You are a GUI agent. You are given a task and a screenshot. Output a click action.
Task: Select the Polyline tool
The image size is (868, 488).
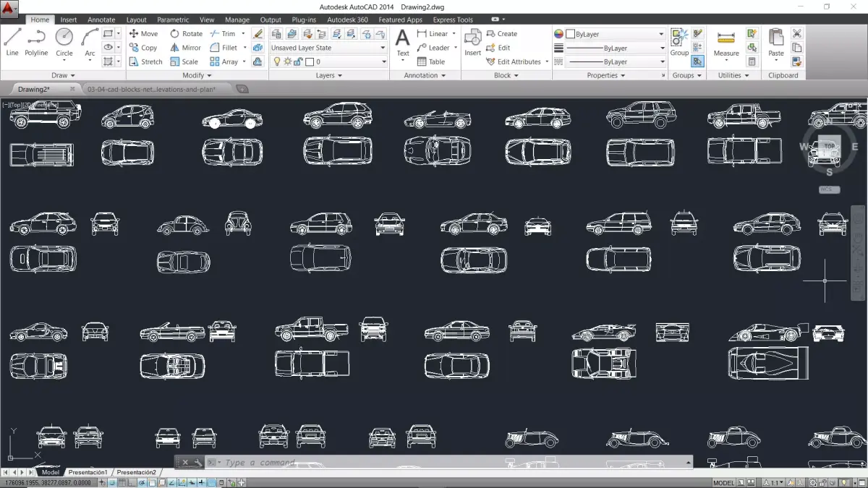(x=36, y=43)
